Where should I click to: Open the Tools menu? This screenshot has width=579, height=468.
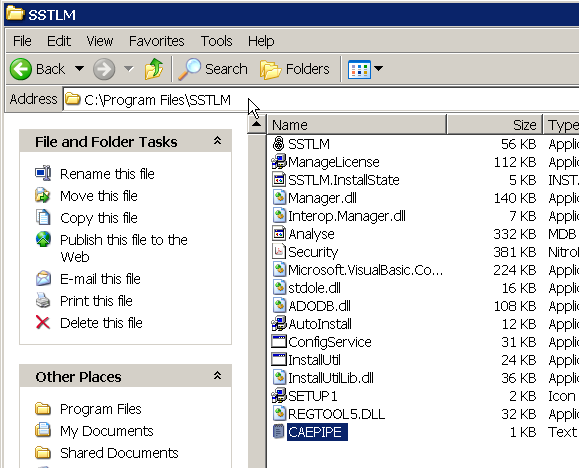pos(216,41)
